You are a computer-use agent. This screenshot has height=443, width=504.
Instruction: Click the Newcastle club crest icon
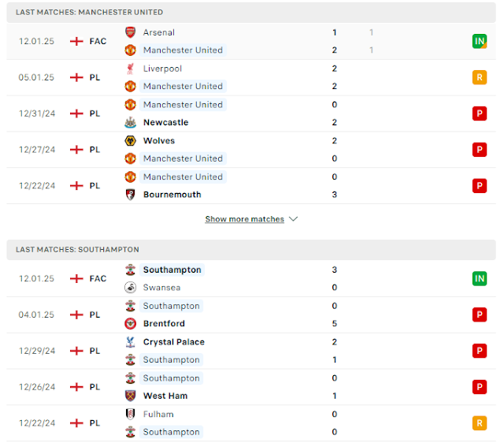130,122
